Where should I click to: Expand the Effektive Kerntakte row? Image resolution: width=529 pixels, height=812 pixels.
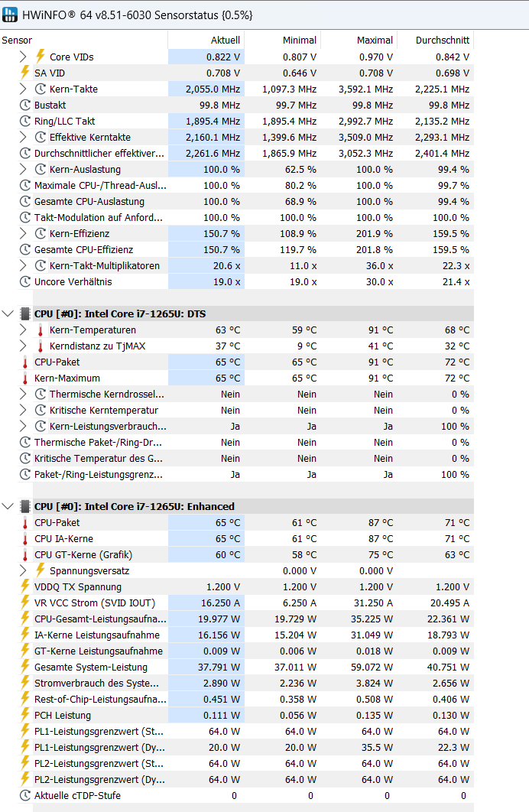click(x=23, y=137)
